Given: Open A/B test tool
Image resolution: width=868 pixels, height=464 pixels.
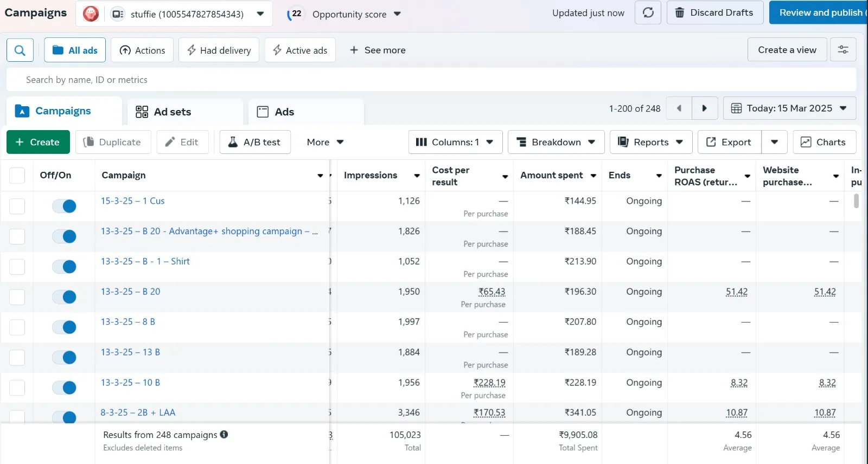Looking at the screenshot, I should [x=255, y=142].
